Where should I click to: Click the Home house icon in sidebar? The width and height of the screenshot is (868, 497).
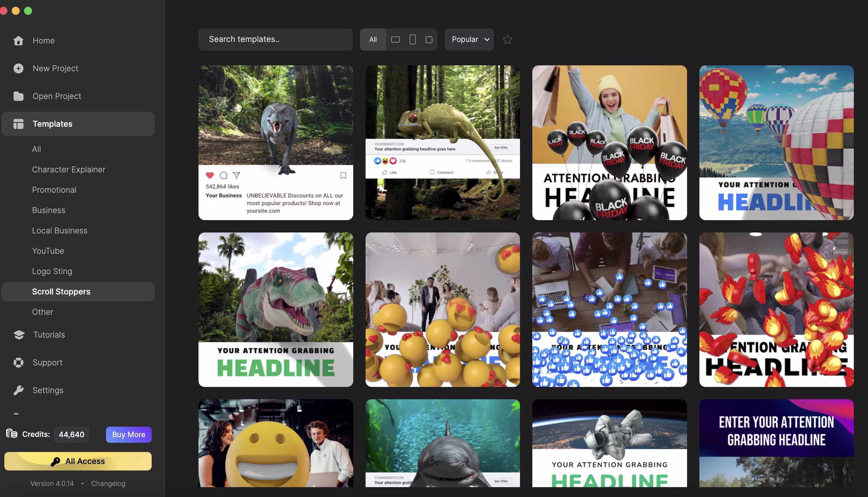tap(18, 40)
